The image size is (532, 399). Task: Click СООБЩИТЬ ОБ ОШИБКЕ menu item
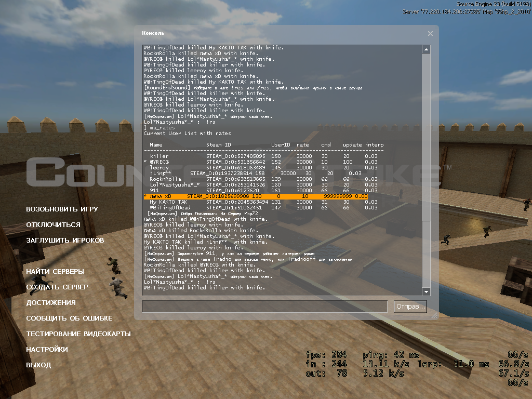pos(69,318)
